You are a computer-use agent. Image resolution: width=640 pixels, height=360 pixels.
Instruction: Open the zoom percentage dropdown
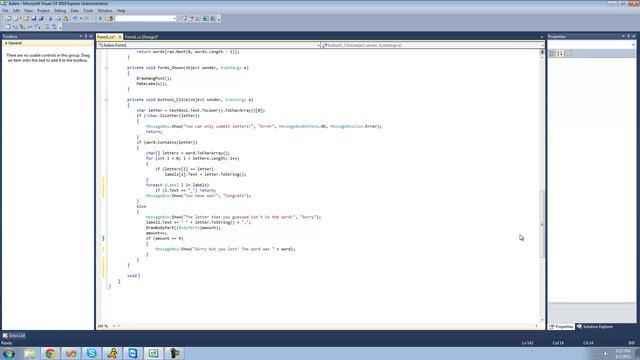tap(114, 326)
